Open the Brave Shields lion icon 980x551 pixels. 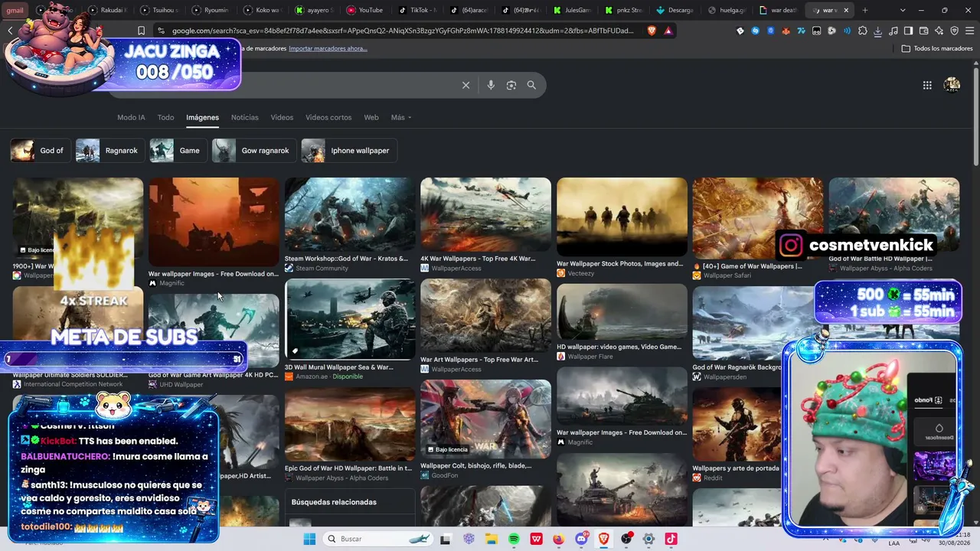652,31
